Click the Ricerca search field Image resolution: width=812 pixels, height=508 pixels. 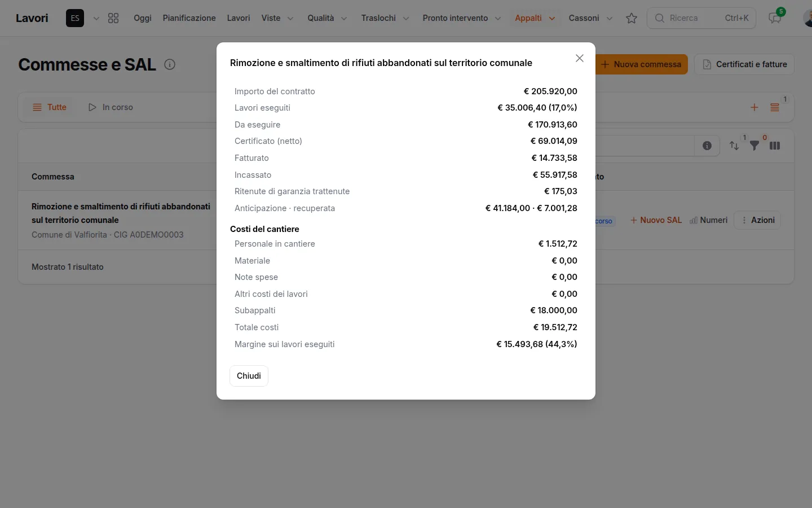701,18
